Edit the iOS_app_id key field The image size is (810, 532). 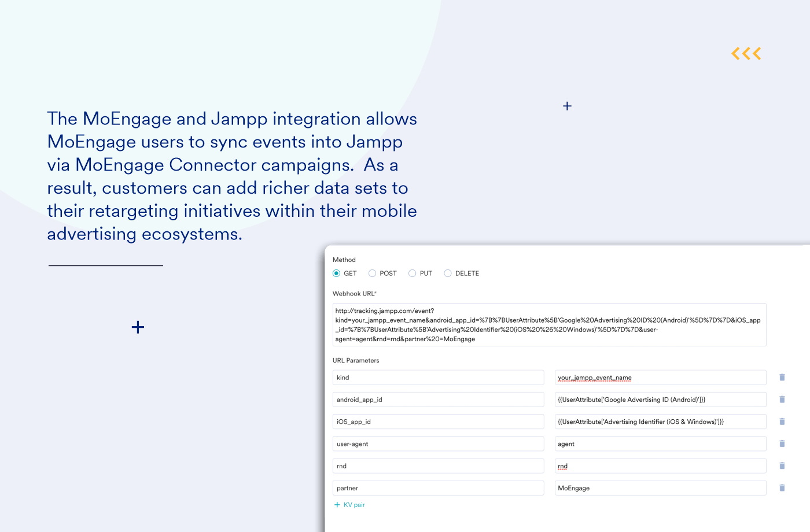tap(439, 422)
